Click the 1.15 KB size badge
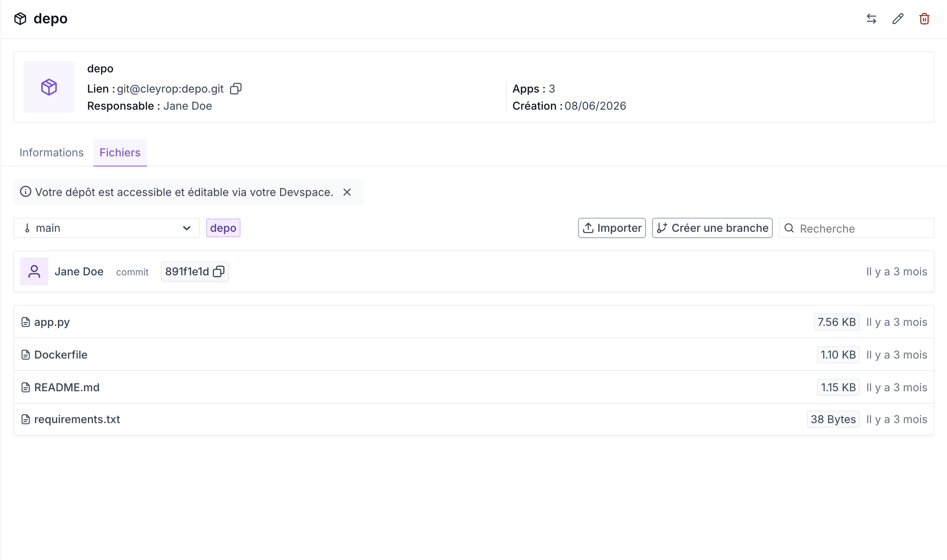Image resolution: width=947 pixels, height=560 pixels. click(x=838, y=387)
